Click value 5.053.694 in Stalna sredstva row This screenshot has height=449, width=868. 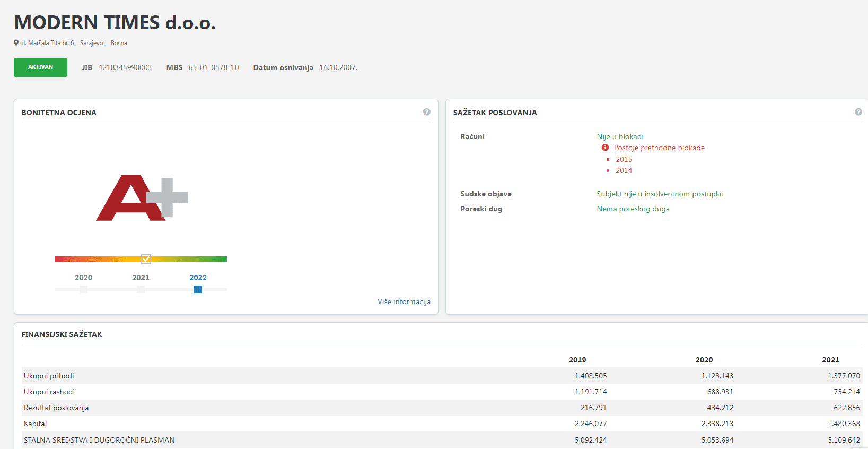(717, 440)
